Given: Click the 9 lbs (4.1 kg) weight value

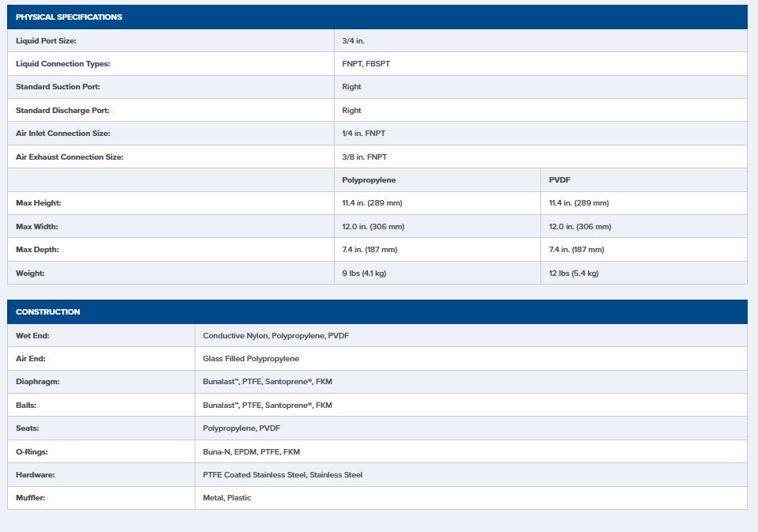Looking at the screenshot, I should coord(364,274).
